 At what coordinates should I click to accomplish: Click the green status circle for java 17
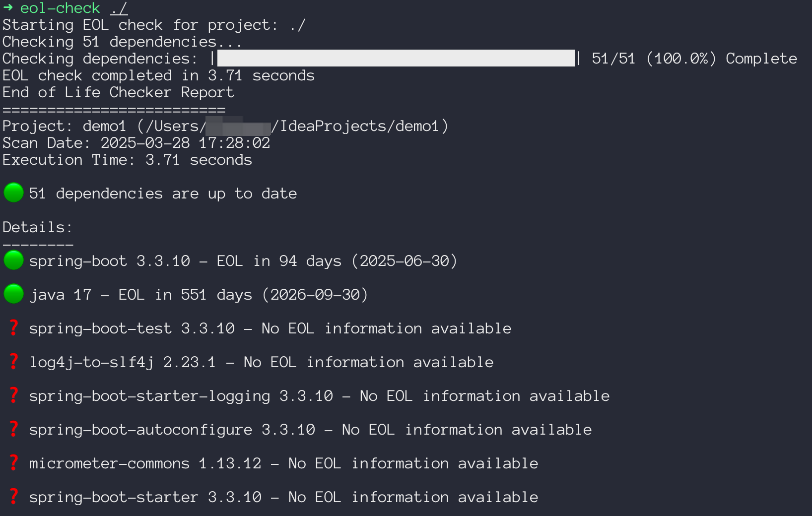click(x=13, y=294)
